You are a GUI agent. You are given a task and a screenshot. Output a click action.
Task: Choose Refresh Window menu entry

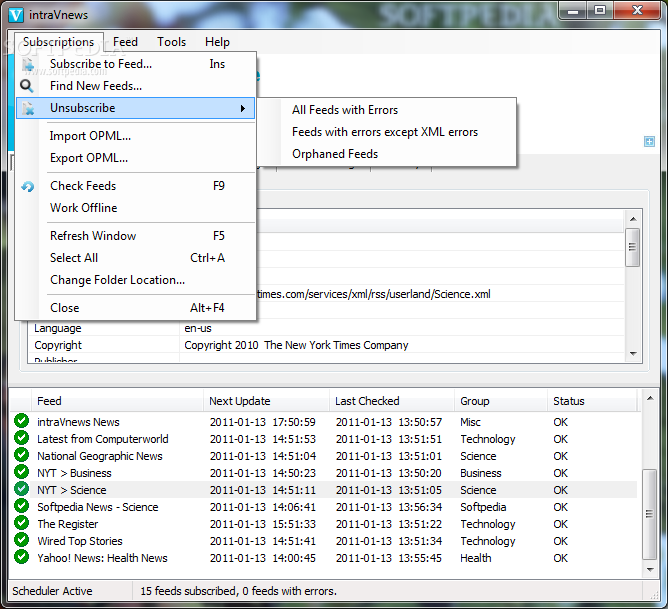pyautogui.click(x=135, y=236)
